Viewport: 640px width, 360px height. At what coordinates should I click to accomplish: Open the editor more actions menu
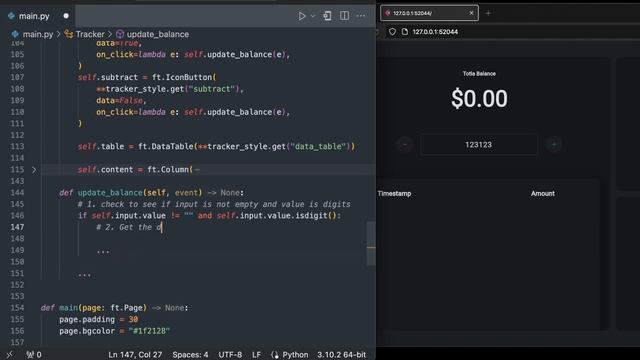click(361, 16)
